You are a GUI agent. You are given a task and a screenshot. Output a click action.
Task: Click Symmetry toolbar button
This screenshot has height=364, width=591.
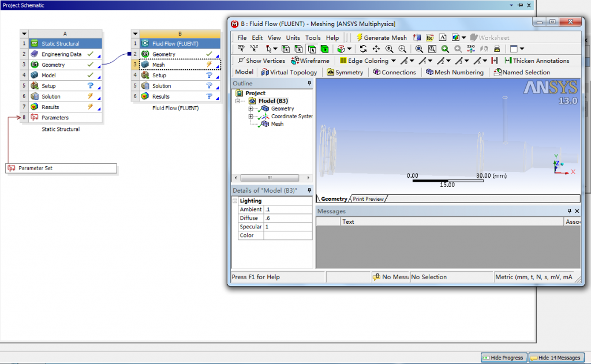[x=345, y=72]
